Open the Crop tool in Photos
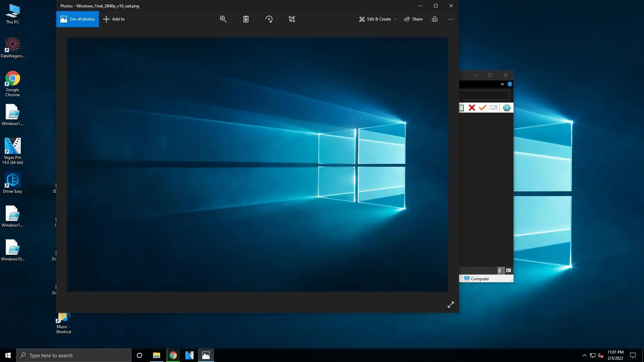The width and height of the screenshot is (644, 362). (x=292, y=19)
